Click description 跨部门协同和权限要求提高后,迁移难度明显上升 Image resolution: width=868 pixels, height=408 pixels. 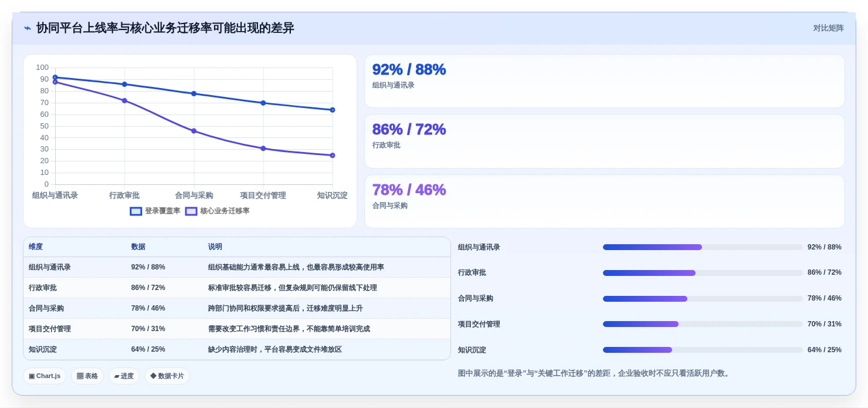pyautogui.click(x=286, y=308)
